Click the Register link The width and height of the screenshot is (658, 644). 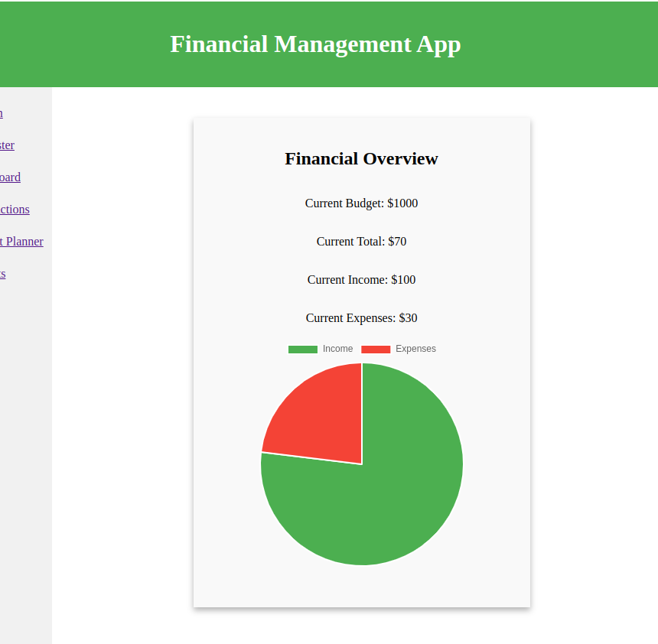tap(8, 145)
